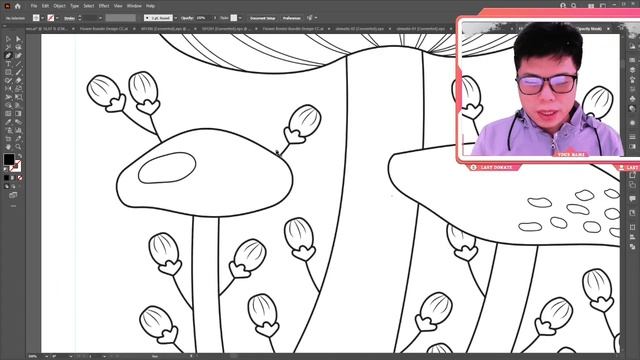The width and height of the screenshot is (640, 360).
Task: Open the search icon at top right
Action: pyautogui.click(x=573, y=6)
